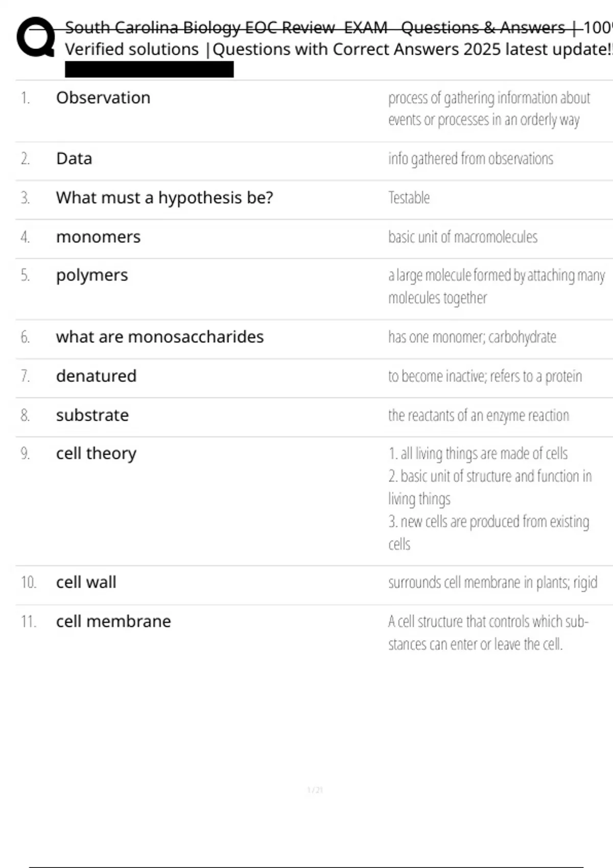This screenshot has height=868, width=613.
Task: Click the document title heading text
Action: tap(337, 38)
